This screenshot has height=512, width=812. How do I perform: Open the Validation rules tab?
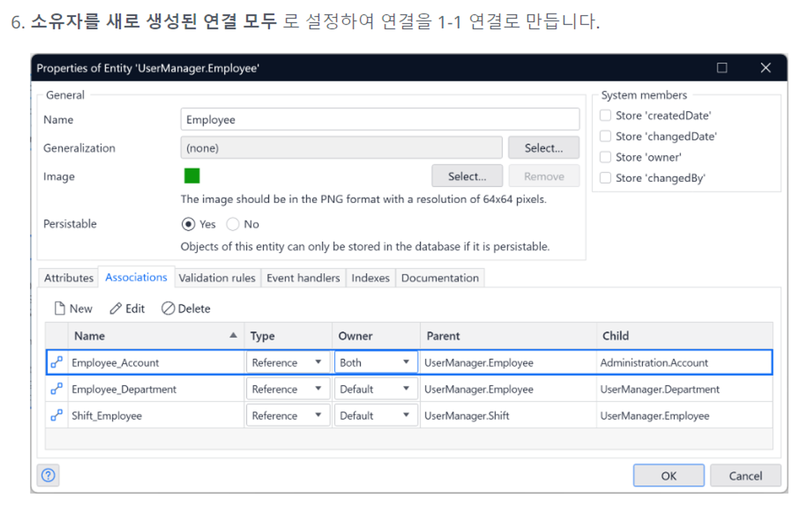[x=217, y=278]
